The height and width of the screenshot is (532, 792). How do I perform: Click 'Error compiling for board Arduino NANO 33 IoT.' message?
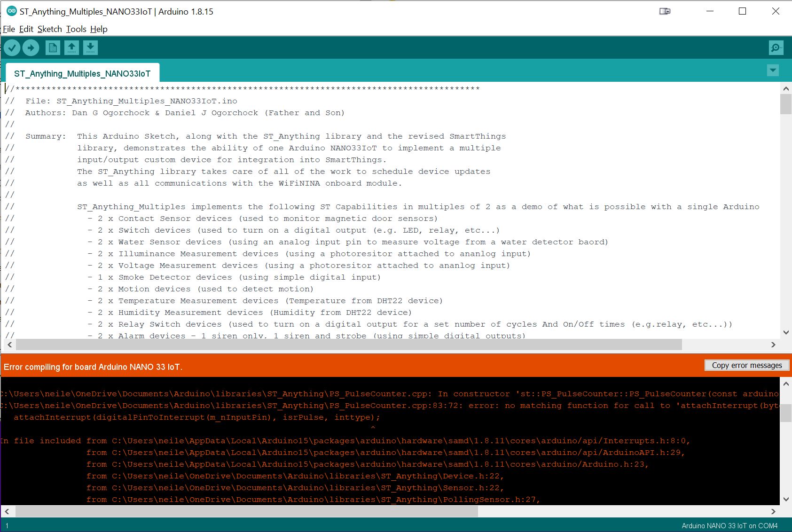tap(93, 367)
